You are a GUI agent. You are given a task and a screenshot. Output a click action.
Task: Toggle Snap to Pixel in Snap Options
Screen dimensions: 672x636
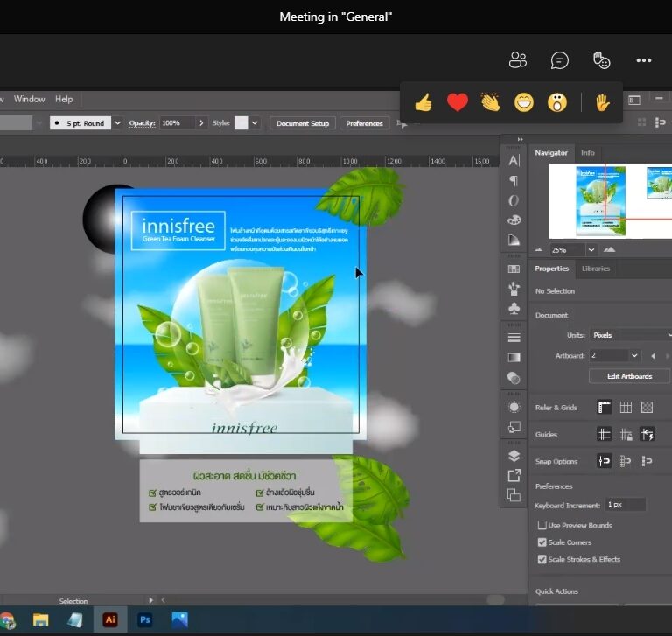pyautogui.click(x=647, y=461)
